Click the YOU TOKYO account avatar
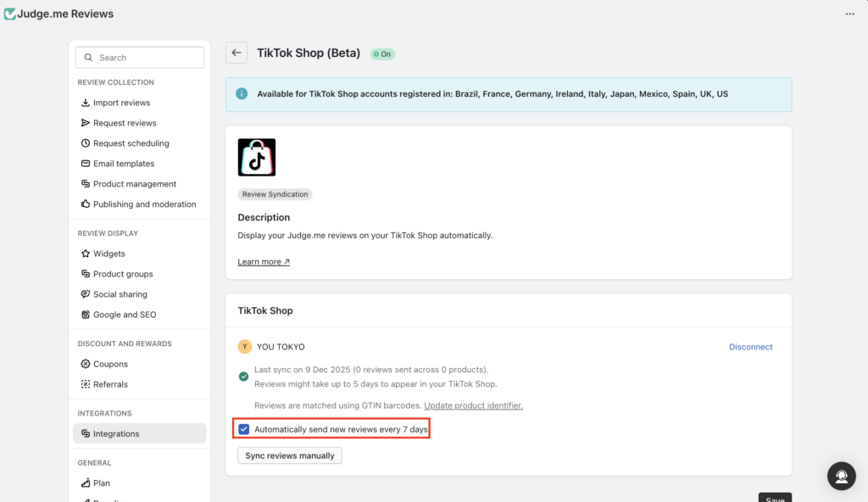The height and width of the screenshot is (502, 868). pos(245,347)
